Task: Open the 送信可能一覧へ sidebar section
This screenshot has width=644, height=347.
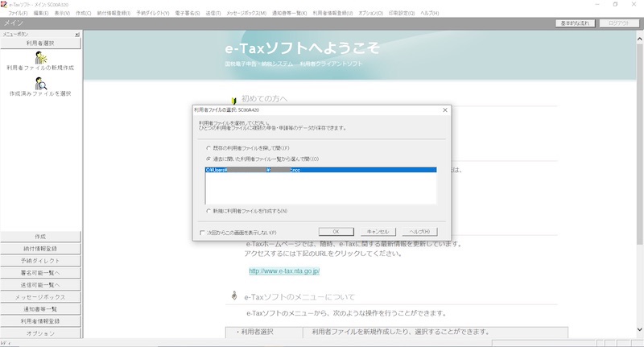Action: (x=40, y=285)
